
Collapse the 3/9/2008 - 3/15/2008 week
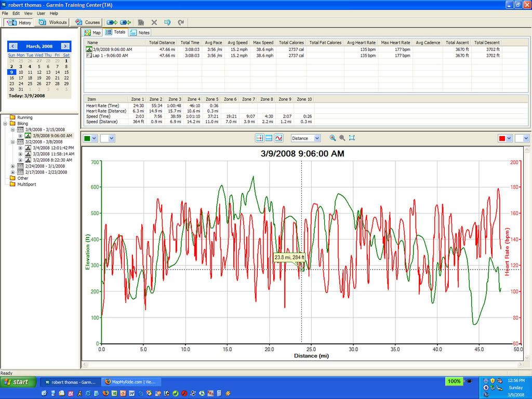[x=12, y=129]
